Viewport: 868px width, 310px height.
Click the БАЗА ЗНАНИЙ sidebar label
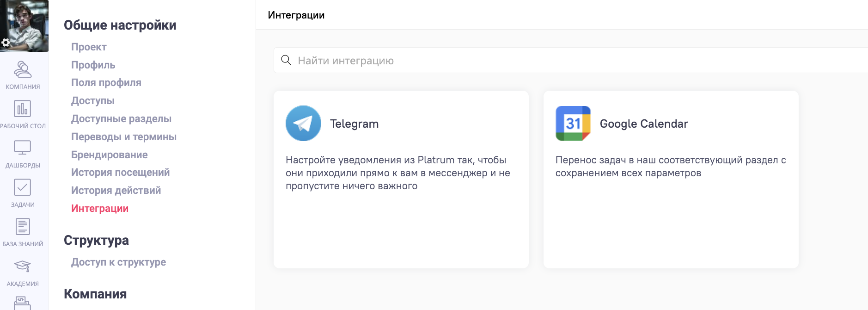23,244
